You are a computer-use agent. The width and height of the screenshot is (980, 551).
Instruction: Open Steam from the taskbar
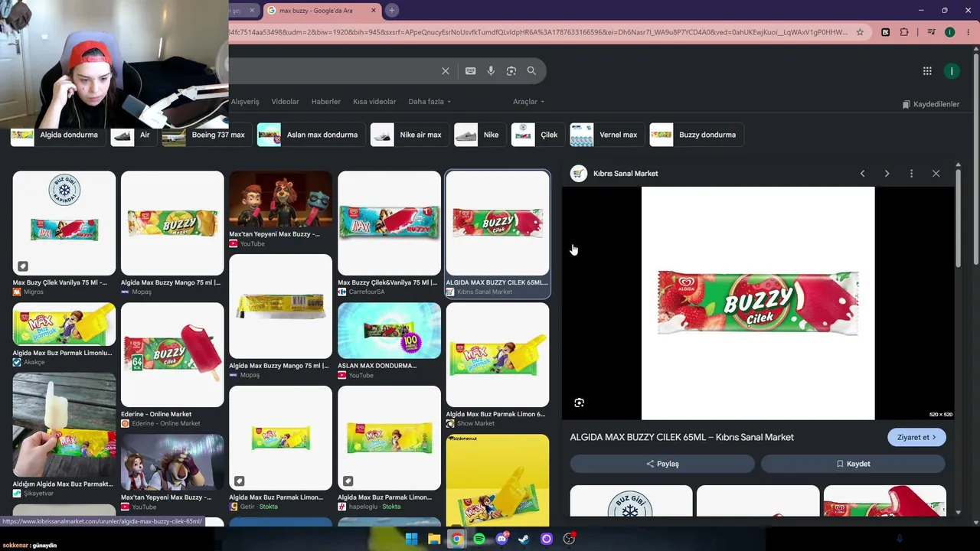click(524, 539)
